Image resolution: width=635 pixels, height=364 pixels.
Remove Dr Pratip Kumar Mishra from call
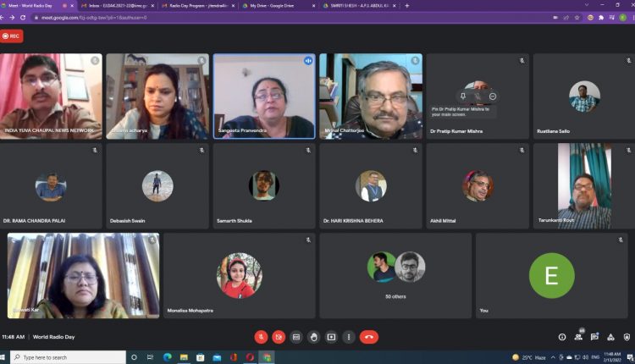click(493, 97)
